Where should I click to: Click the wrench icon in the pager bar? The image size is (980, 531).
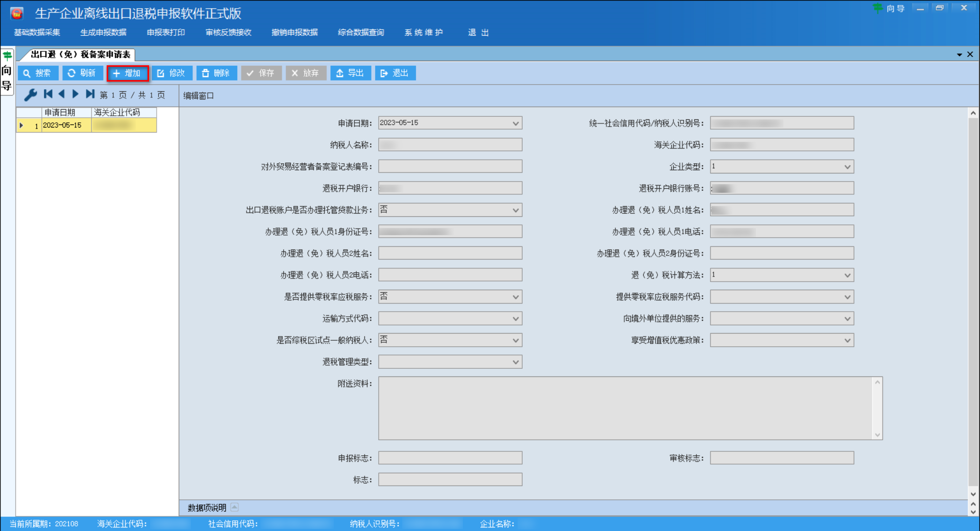coord(31,95)
